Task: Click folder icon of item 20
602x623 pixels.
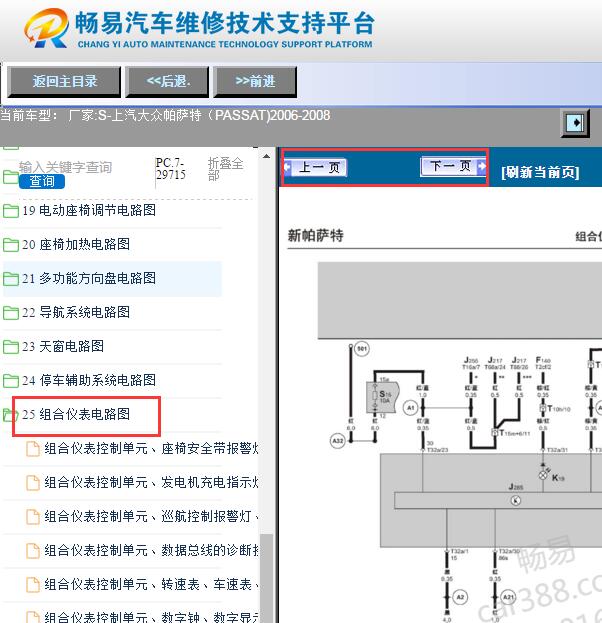Action: [11, 245]
